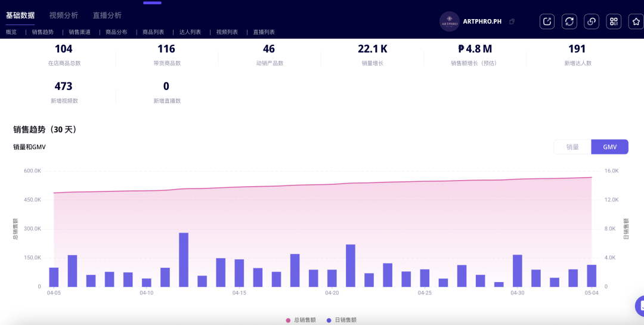This screenshot has width=644, height=325.
Task: Click the tallest daily sales bar
Action: 184,259
